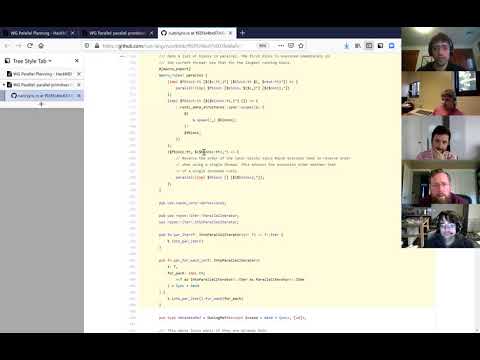Close WG Parallel Planning in sidebar tree
The width and height of the screenshot is (480, 360).
(79, 74)
